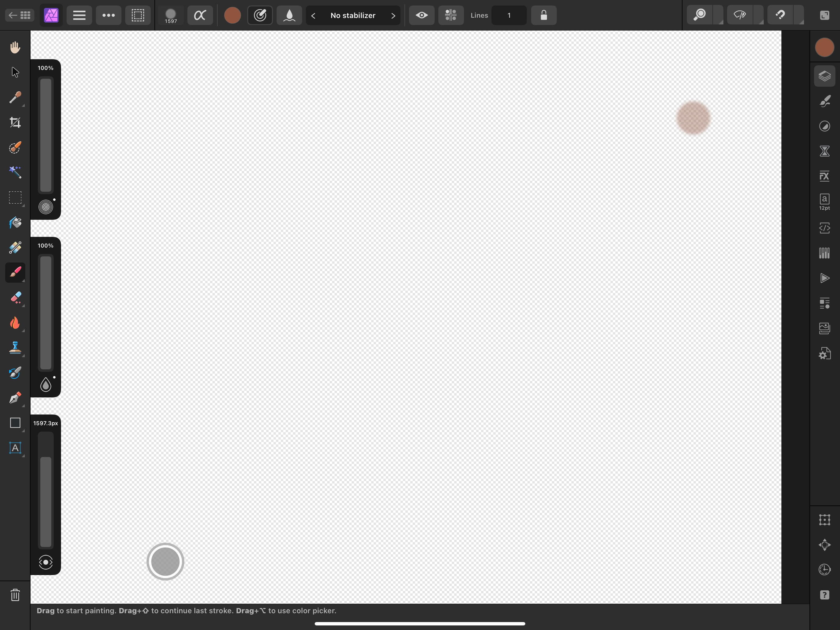Select the Move tool arrow
840x630 pixels.
coord(15,72)
